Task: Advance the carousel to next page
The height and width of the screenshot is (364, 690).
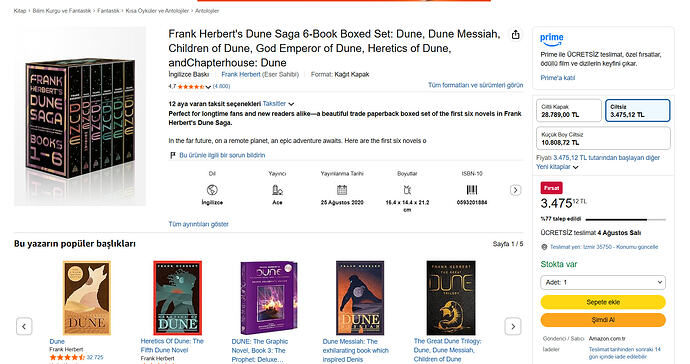Action: tap(513, 326)
